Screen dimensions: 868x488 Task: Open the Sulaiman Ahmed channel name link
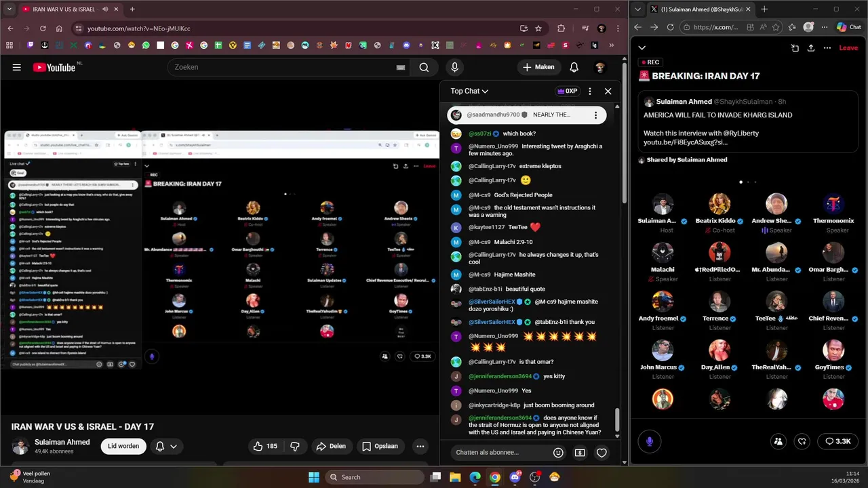coord(62,442)
